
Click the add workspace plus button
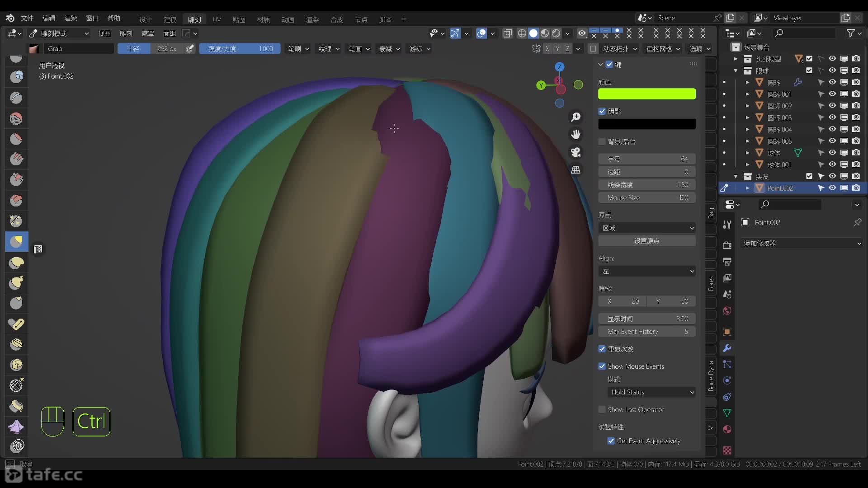click(x=404, y=19)
